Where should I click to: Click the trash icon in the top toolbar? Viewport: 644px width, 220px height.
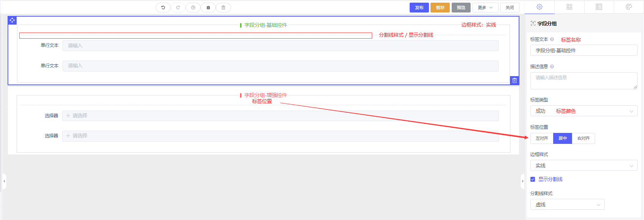click(223, 8)
